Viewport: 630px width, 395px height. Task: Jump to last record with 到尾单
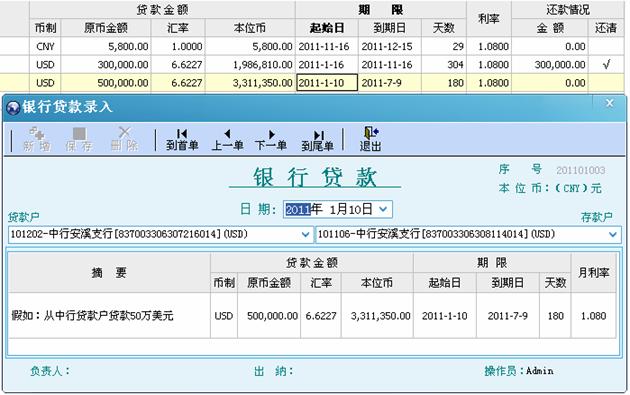(x=318, y=139)
